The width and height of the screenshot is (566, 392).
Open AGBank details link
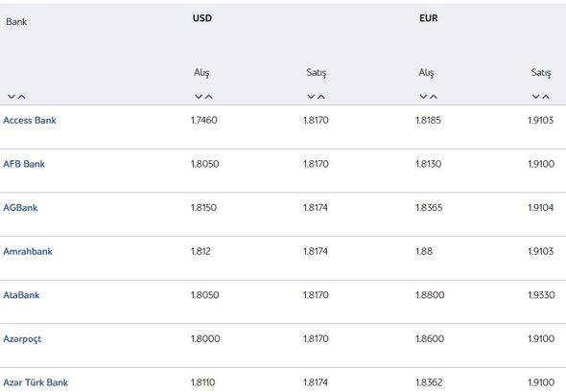pyautogui.click(x=20, y=207)
